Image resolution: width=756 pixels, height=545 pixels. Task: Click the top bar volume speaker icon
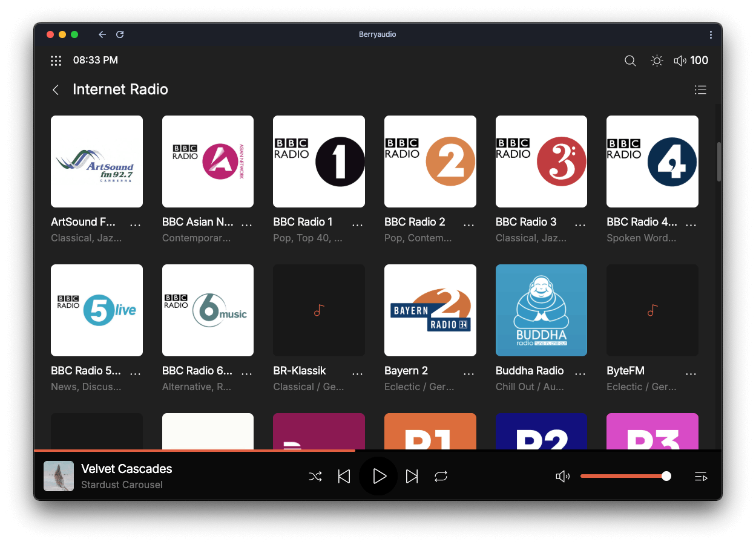pyautogui.click(x=680, y=60)
